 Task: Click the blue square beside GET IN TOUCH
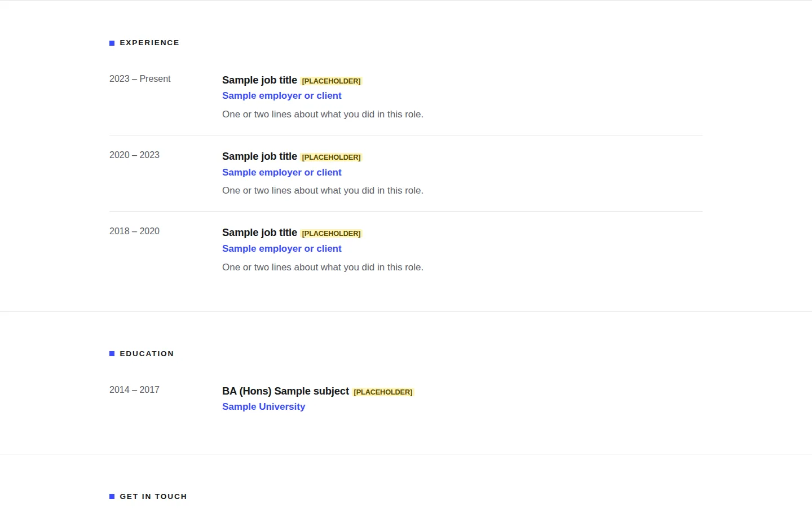112,497
